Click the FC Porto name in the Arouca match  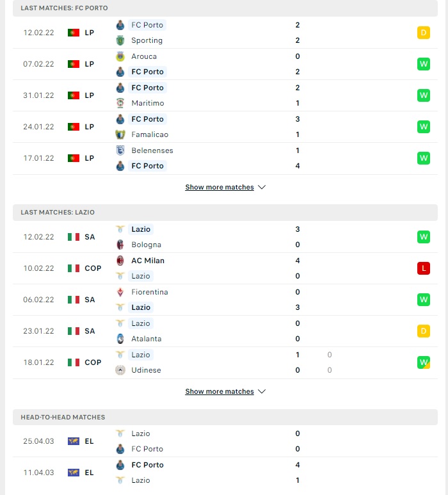coord(147,72)
